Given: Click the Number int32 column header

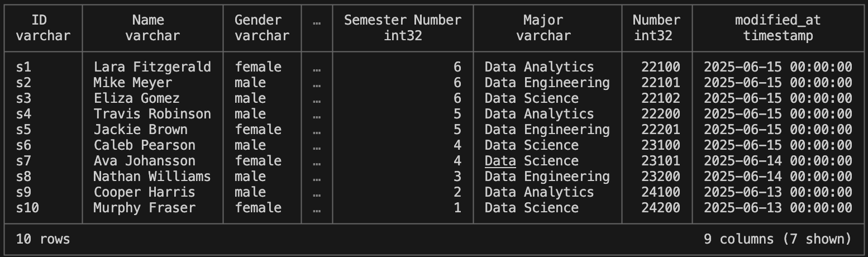Looking at the screenshot, I should [657, 28].
